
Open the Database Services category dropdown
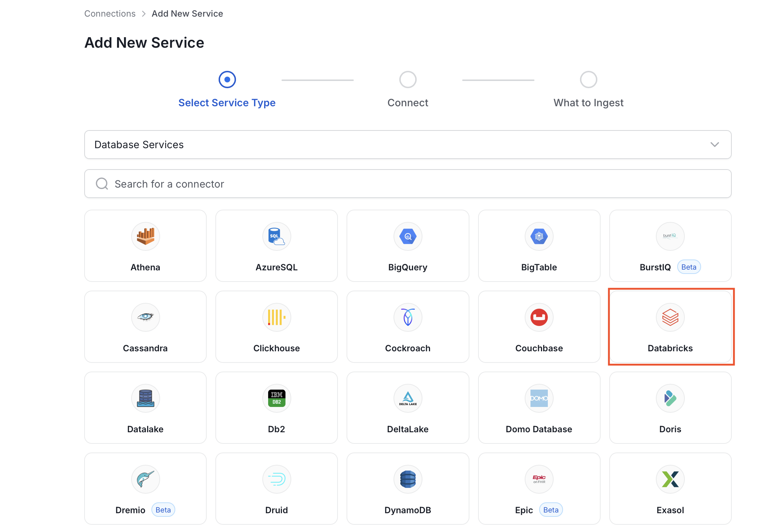(408, 145)
